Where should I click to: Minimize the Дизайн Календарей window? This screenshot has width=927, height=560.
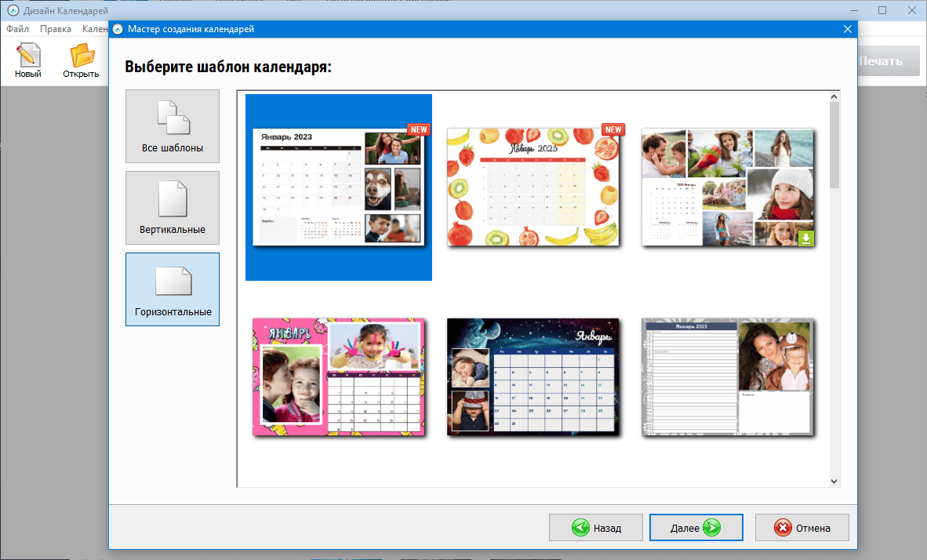pyautogui.click(x=854, y=10)
